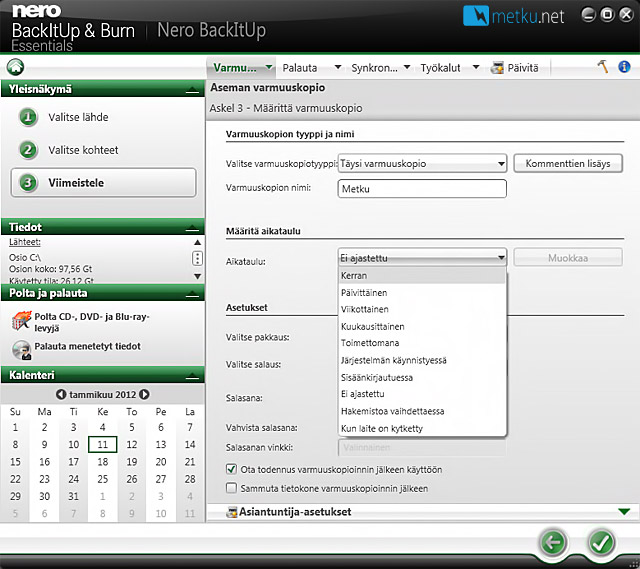Confirm with the green checkmark button
The height and width of the screenshot is (569, 640).
[601, 542]
